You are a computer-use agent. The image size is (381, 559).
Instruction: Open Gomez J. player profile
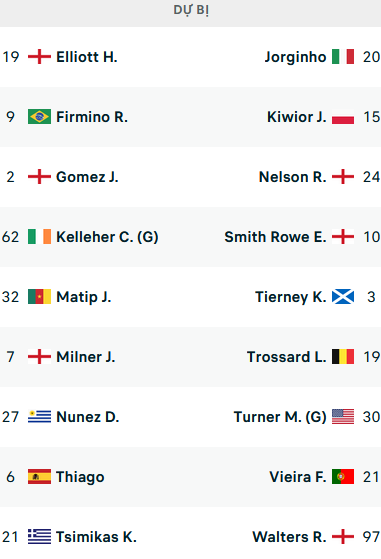87,177
